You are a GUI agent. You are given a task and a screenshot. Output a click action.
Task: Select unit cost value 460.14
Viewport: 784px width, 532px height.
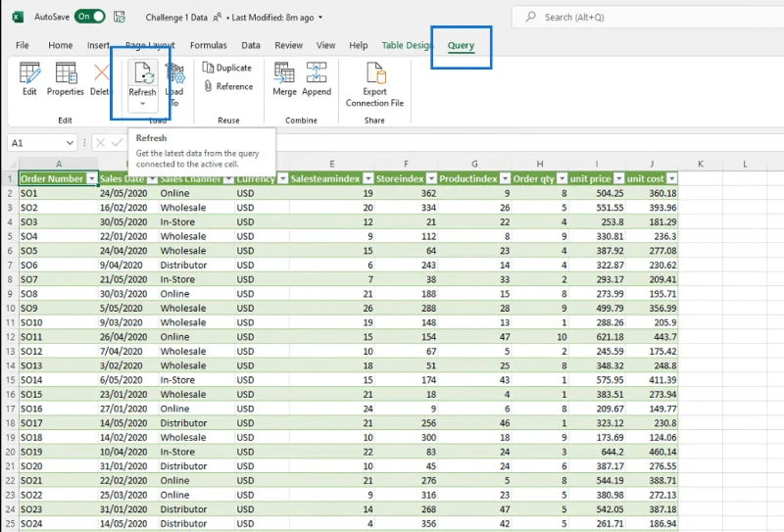[x=662, y=452]
